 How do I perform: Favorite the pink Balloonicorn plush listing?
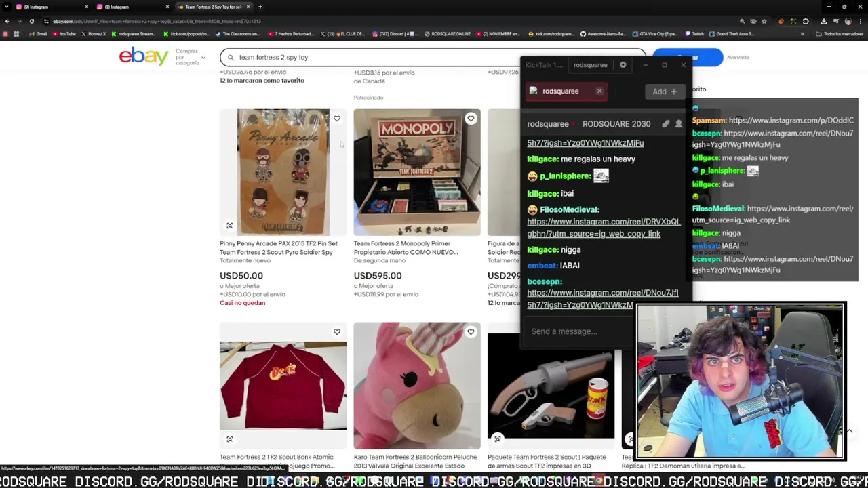(471, 332)
